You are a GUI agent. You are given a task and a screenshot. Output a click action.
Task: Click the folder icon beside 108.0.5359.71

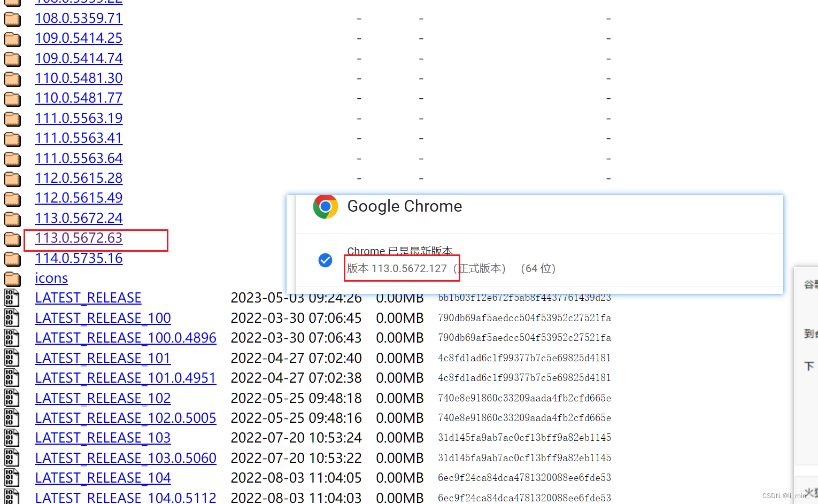(12, 19)
